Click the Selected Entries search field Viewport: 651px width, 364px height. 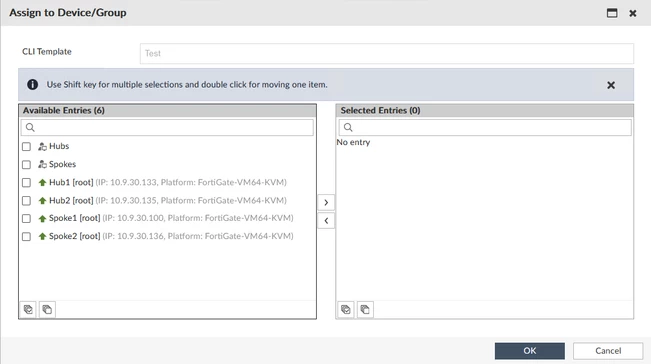485,127
